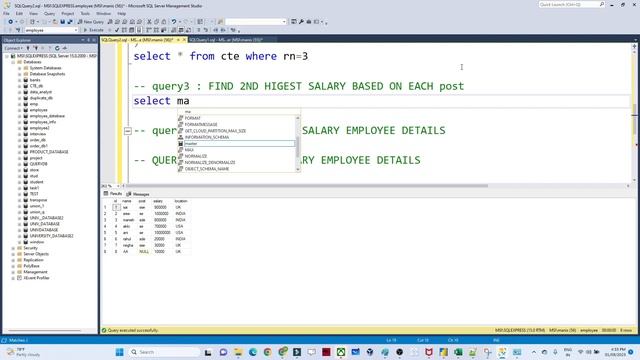Open the Connect dropdown in Object Explorer
Screen dimensions: 640x360
click(x=13, y=48)
